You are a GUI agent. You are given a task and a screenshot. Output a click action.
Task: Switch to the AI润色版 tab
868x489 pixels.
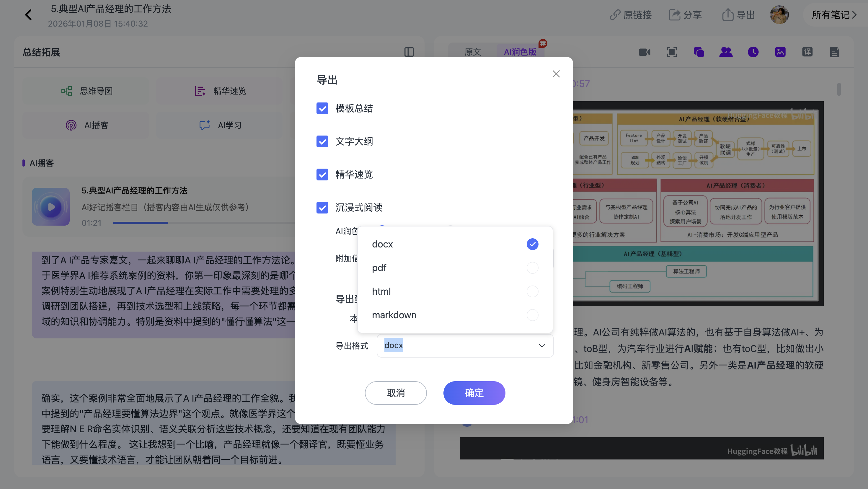[520, 52]
